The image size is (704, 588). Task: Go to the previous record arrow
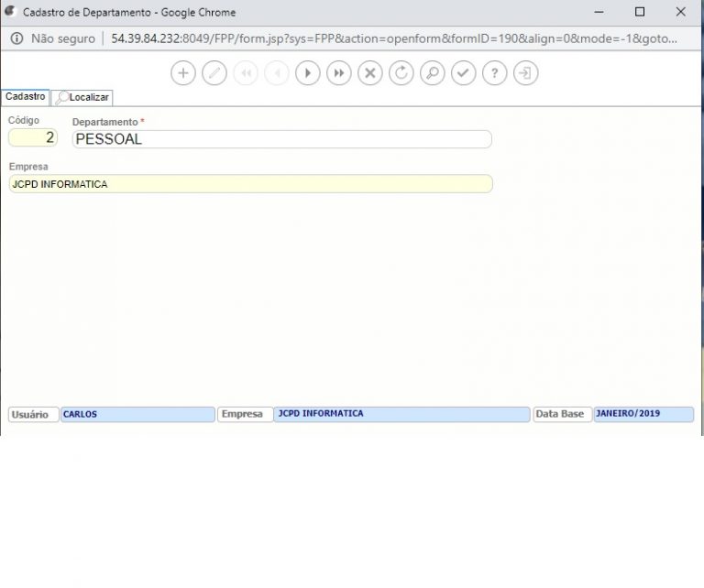point(277,73)
